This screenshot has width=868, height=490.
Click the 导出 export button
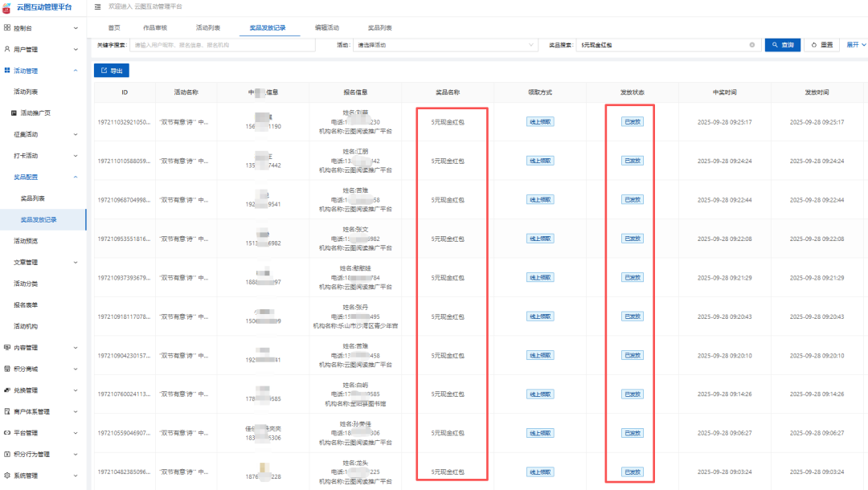click(x=112, y=71)
